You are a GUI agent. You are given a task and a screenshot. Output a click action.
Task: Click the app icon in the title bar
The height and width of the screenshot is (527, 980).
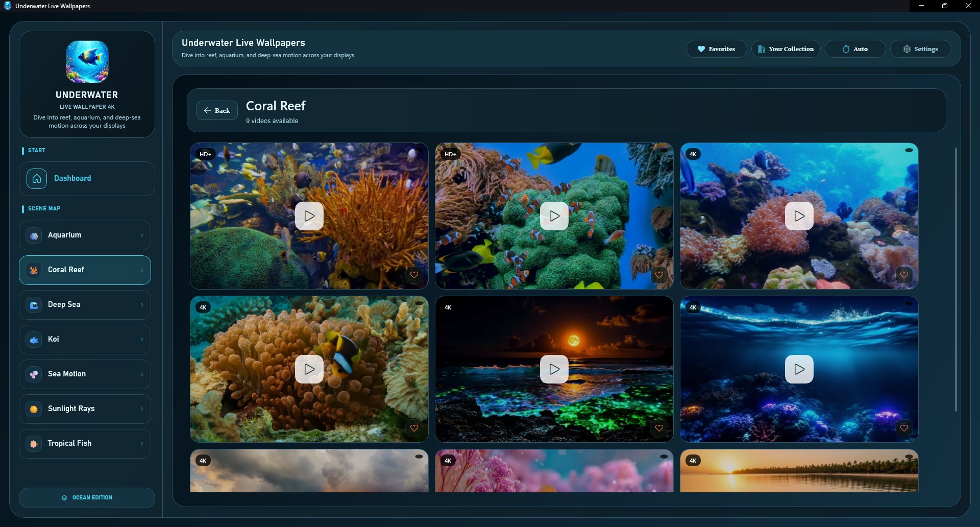tap(7, 6)
